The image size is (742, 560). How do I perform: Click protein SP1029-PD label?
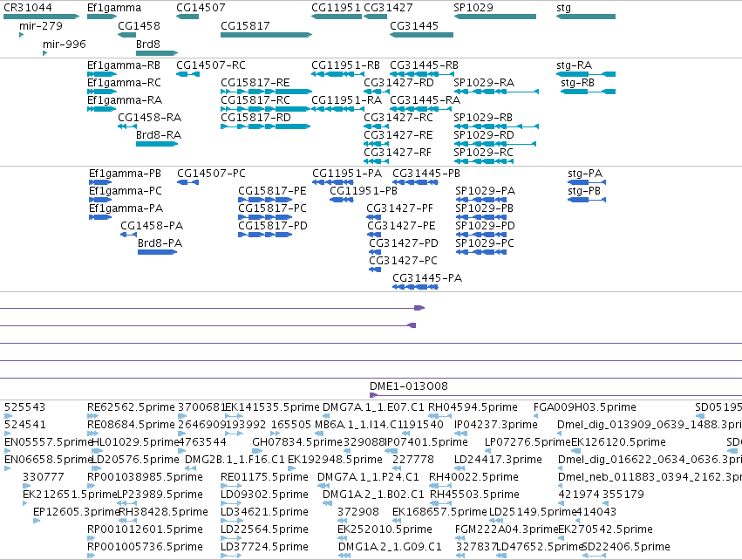(485, 226)
